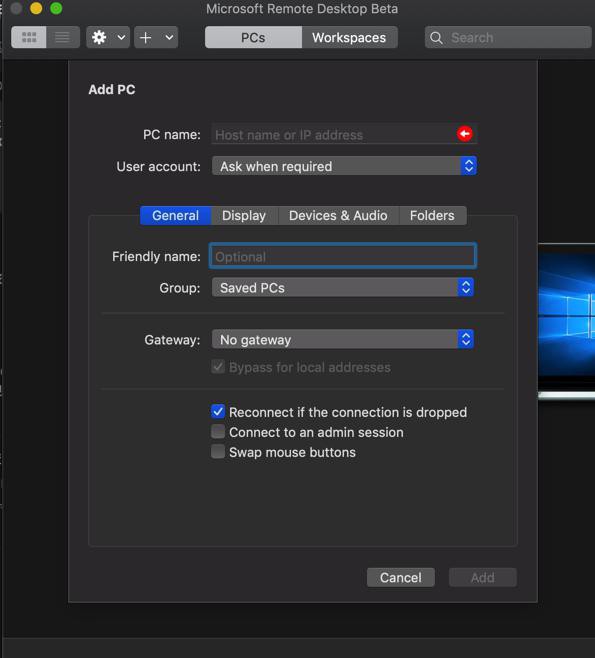Click the plus add icon in toolbar
The width and height of the screenshot is (595, 658).
146,37
